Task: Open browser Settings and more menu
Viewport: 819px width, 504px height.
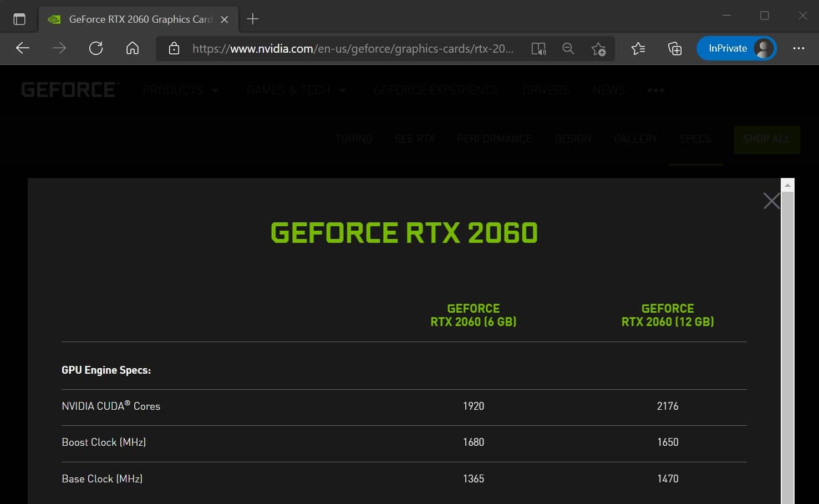Action: pos(798,48)
